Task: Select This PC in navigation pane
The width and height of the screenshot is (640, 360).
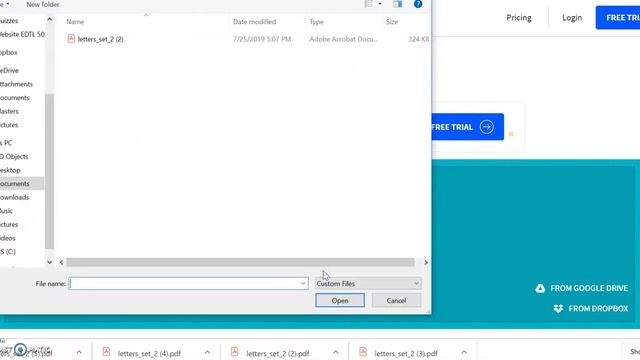Action: [6, 143]
